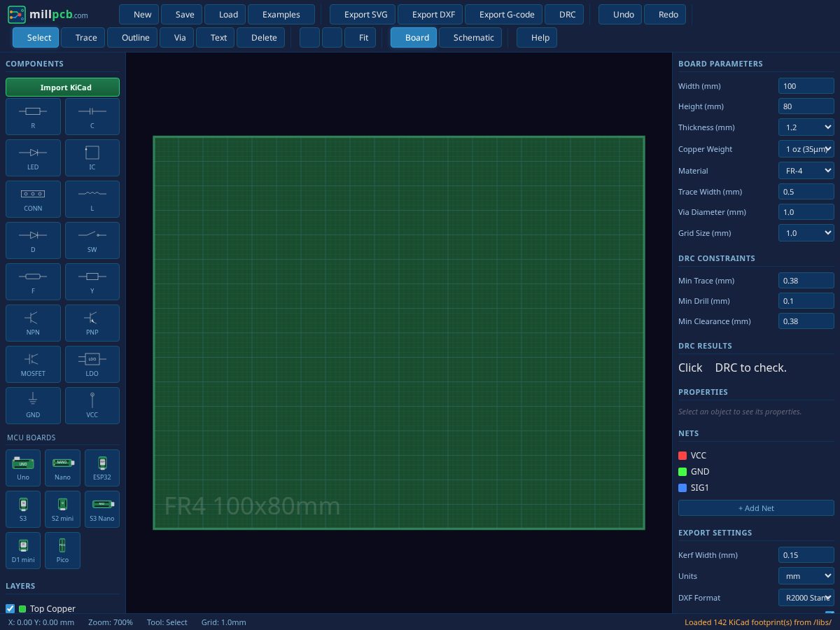This screenshot has width=840, height=630.
Task: Add a MOSFET component
Action: pyautogui.click(x=33, y=364)
